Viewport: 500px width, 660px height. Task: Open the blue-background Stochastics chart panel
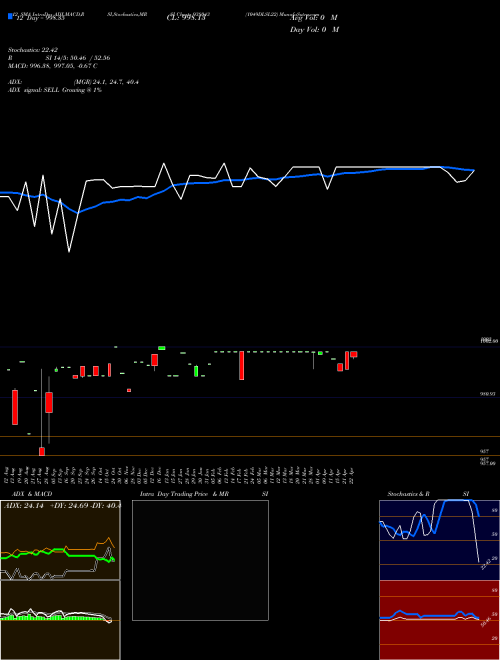(439, 540)
